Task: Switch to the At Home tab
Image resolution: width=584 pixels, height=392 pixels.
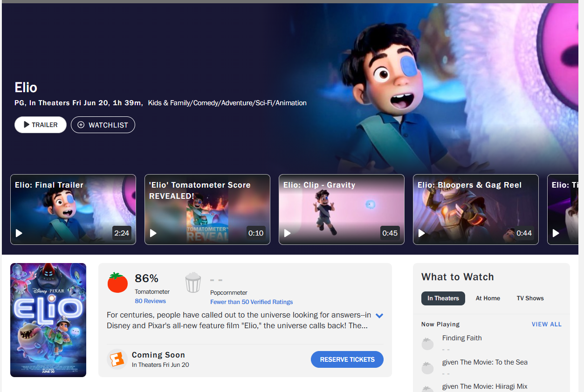Action: (x=488, y=298)
